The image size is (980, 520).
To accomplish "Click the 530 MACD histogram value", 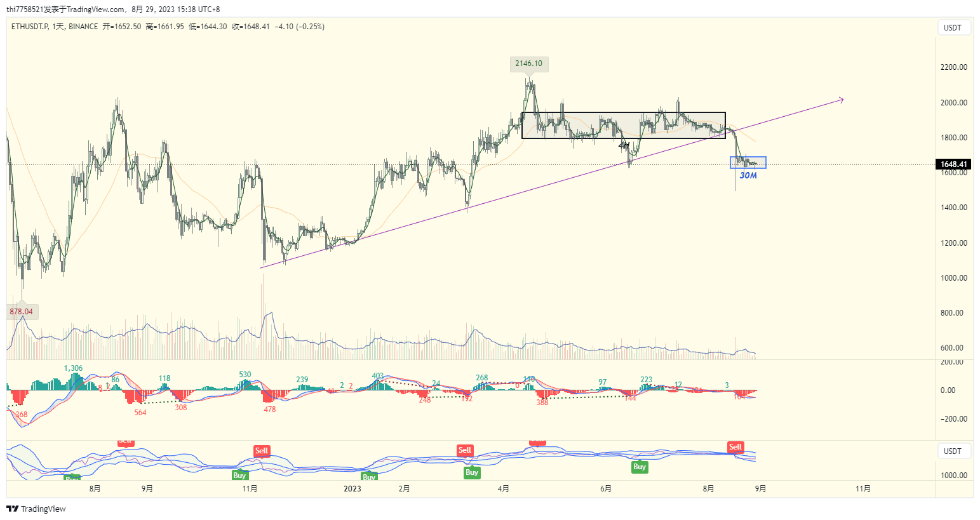I will point(245,375).
